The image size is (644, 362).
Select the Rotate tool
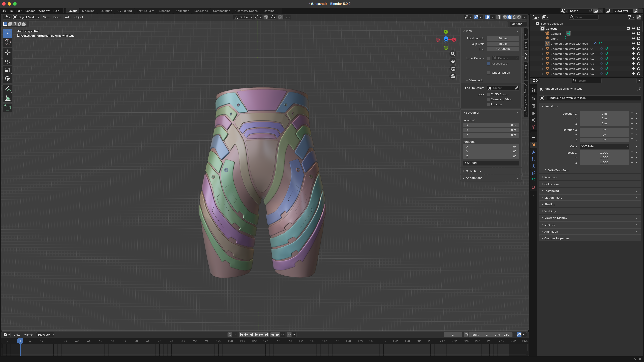click(x=7, y=61)
